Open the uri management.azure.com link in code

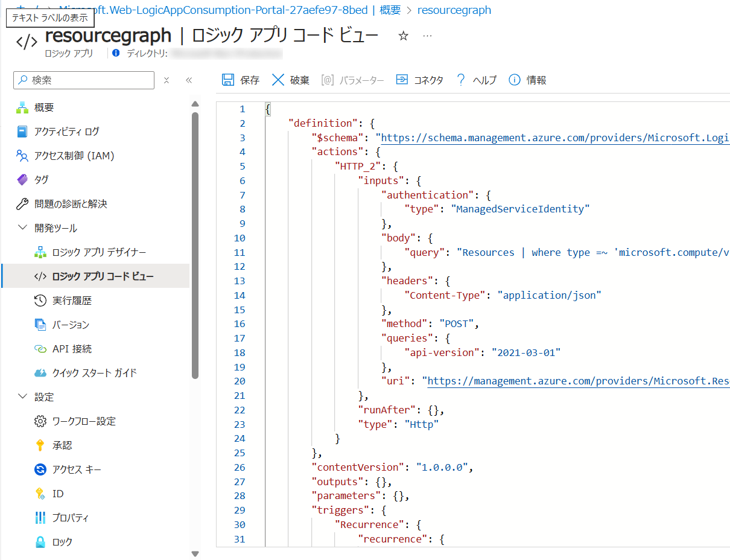579,381
